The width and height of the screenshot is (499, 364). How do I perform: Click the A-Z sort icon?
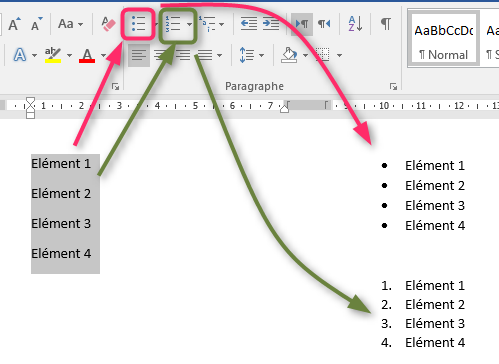click(355, 24)
